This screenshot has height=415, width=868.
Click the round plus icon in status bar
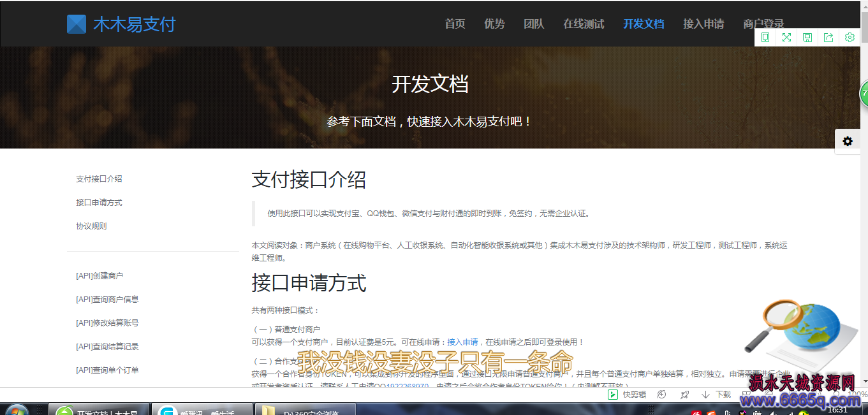point(662,395)
